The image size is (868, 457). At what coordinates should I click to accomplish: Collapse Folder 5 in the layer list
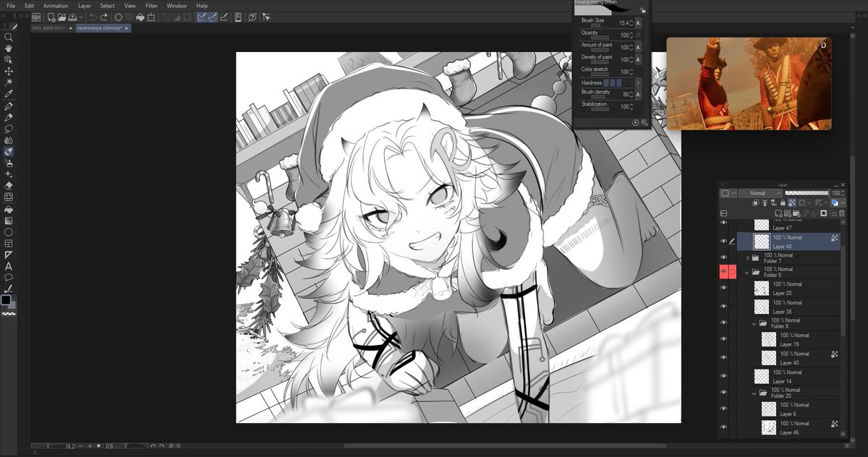pyautogui.click(x=747, y=272)
